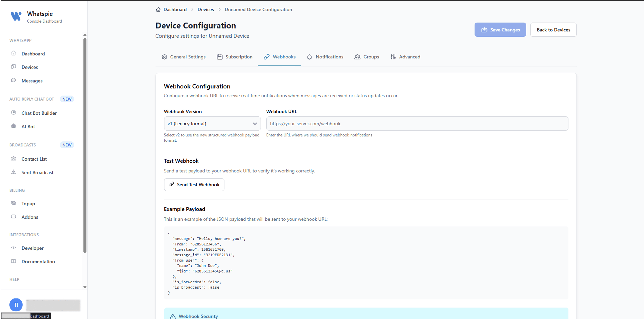644x320 pixels.
Task: Switch to the General Settings tab
Action: click(183, 57)
